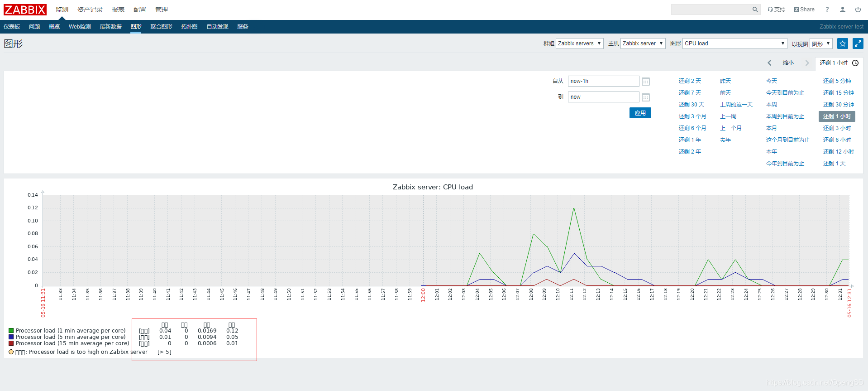868x391 pixels.
Task: Open calendar for 到 field
Action: pyautogui.click(x=646, y=97)
